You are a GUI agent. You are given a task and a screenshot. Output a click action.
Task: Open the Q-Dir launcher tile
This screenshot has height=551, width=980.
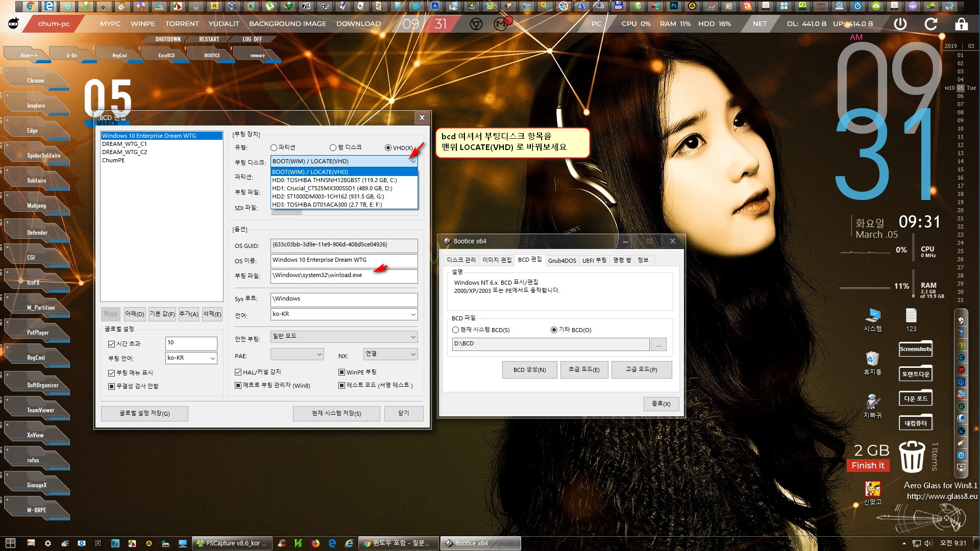[x=71, y=55]
